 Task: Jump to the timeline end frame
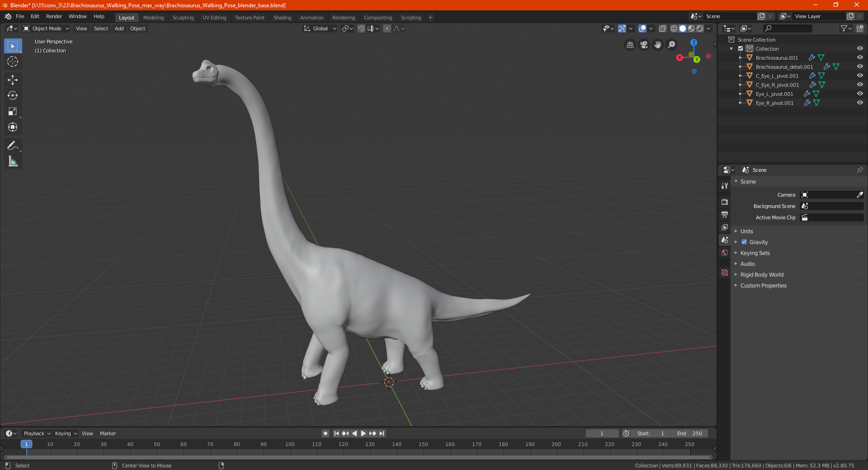click(382, 433)
